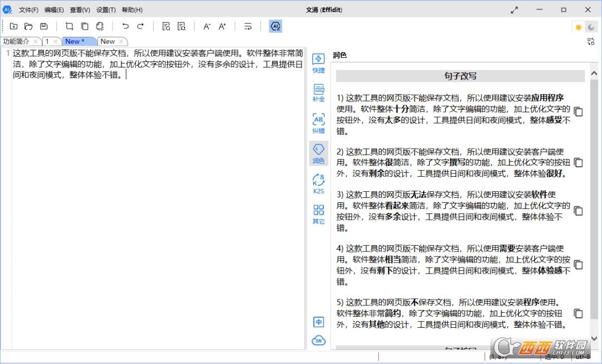The image size is (602, 364).
Task: Click the Effidit app logo icon
Action: 7,9
